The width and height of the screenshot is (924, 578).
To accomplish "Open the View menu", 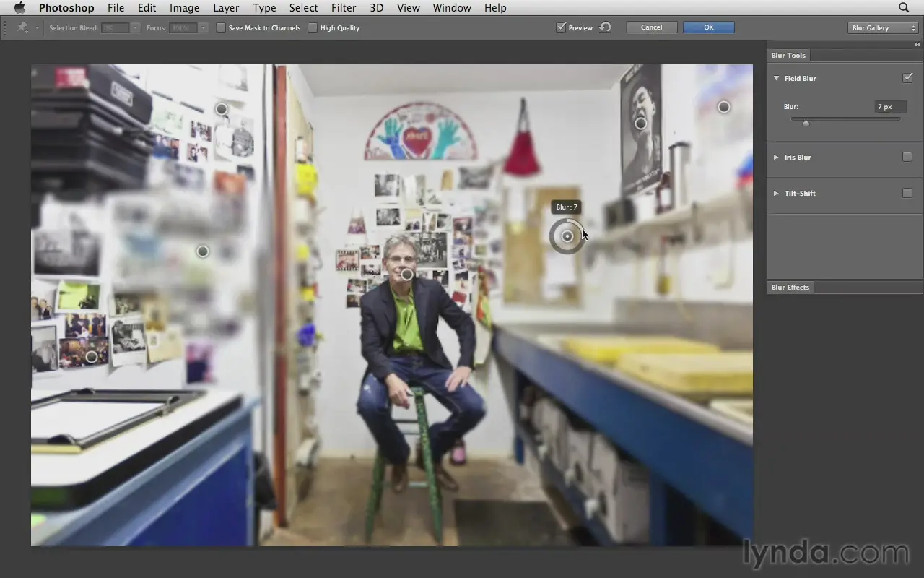I will pyautogui.click(x=409, y=7).
